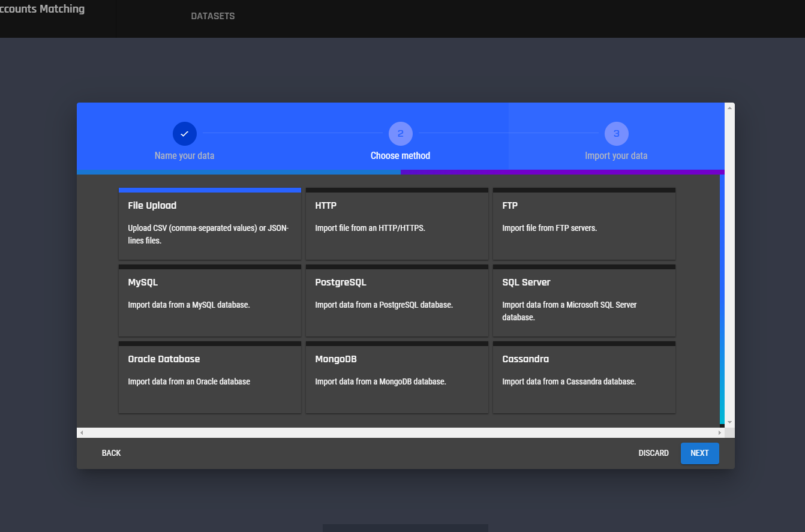Pick the Oracle Database import card

(x=210, y=377)
